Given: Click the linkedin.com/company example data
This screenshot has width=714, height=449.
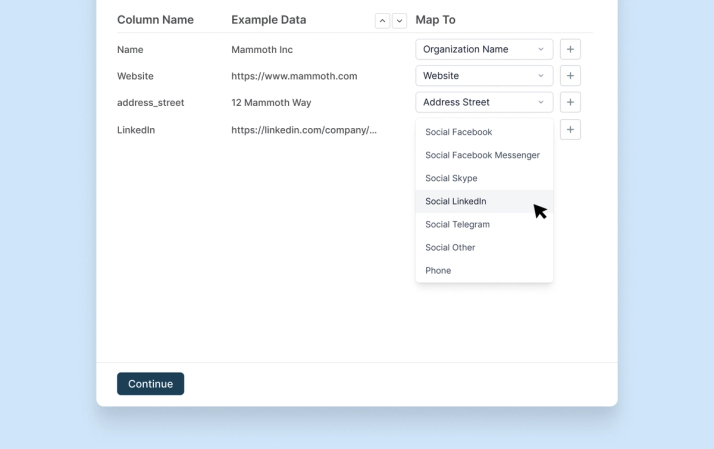Looking at the screenshot, I should [304, 130].
